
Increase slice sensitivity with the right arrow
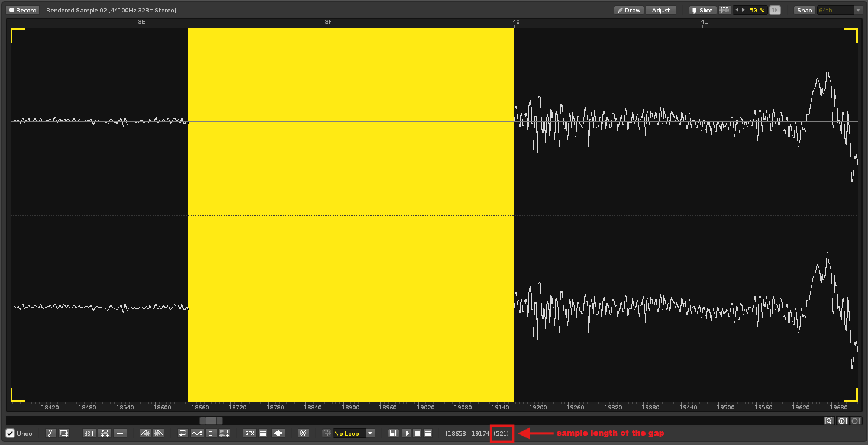tap(743, 10)
